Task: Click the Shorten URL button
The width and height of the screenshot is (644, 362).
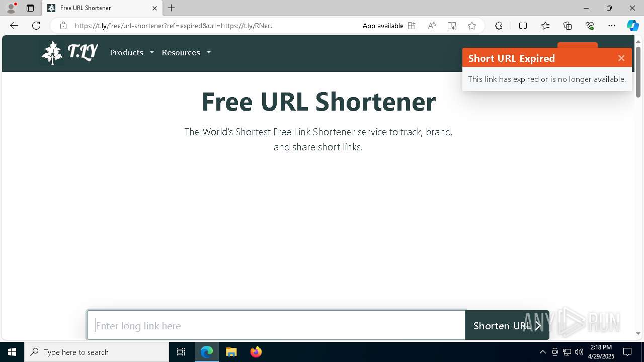Action: [507, 325]
